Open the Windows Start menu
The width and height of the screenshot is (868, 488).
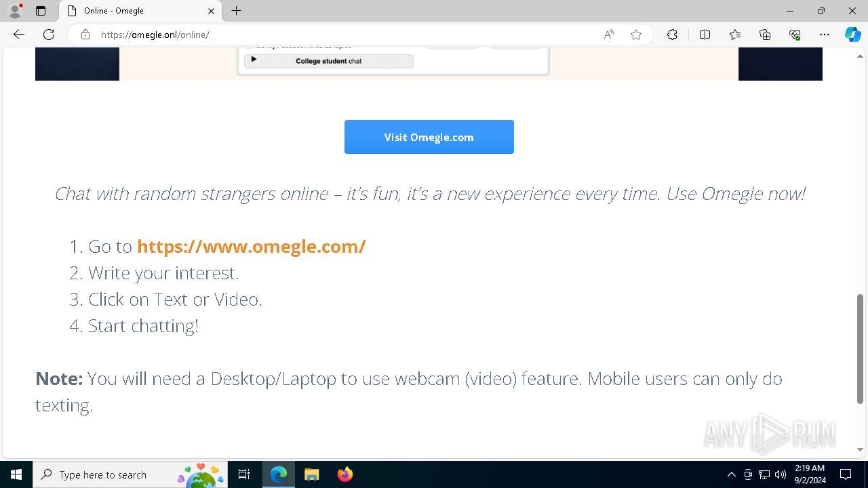pos(16,474)
